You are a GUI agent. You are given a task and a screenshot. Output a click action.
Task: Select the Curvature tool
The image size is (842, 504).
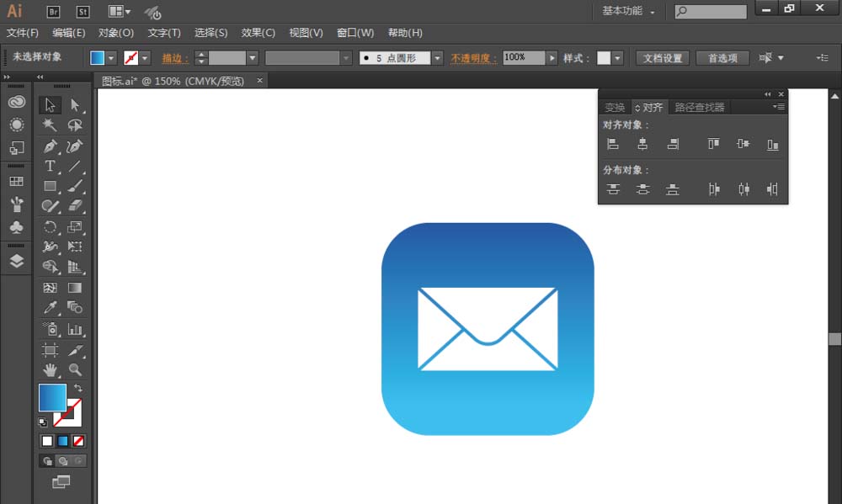[75, 146]
